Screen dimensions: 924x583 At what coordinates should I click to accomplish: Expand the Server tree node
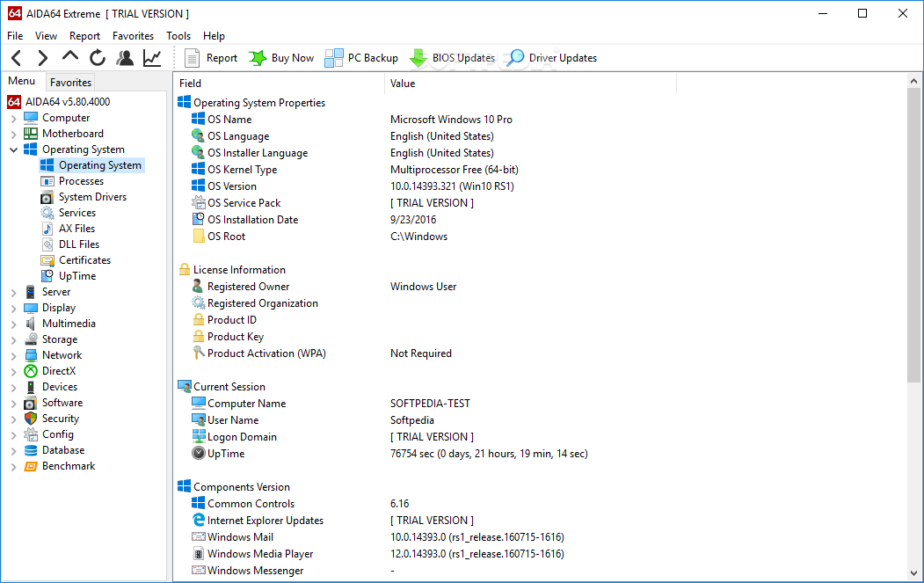pos(13,293)
